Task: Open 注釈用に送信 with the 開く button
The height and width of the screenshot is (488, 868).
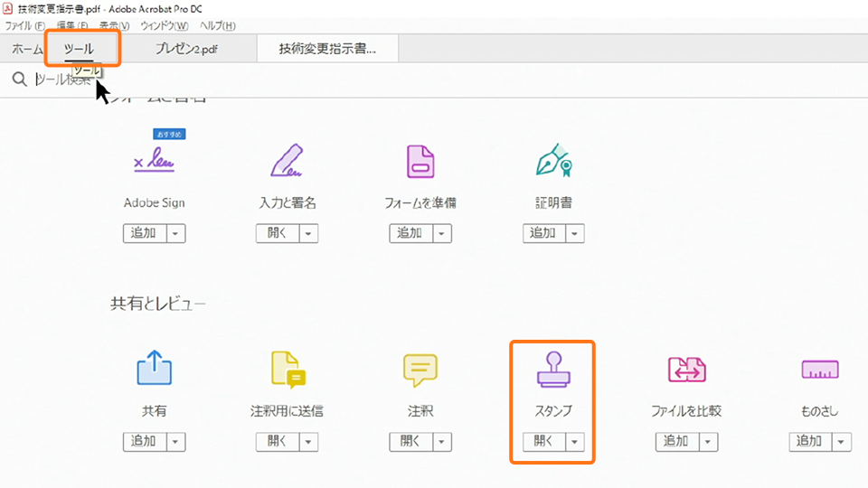Action: click(278, 442)
